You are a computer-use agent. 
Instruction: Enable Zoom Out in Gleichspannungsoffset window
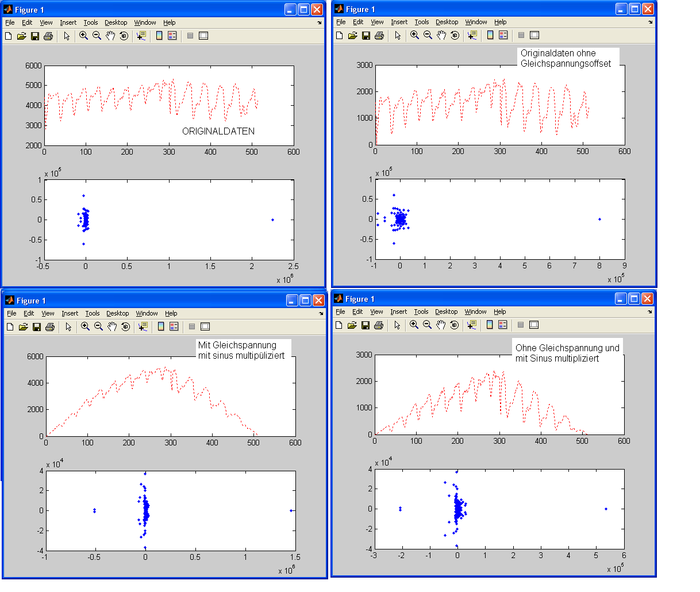tap(428, 35)
